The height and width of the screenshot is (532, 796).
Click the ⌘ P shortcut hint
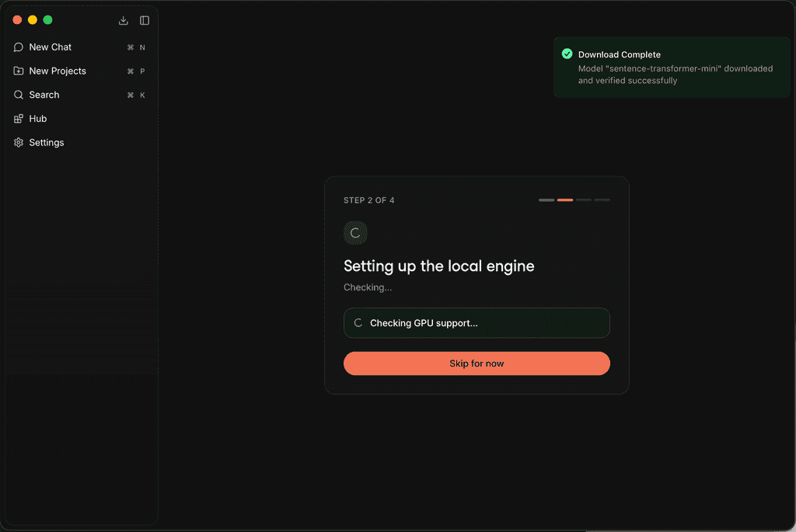(x=136, y=71)
